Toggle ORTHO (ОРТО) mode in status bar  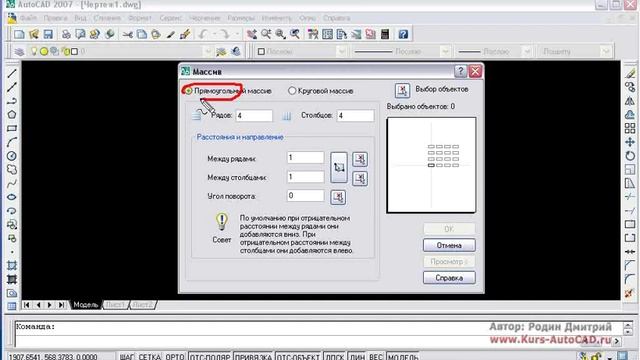point(175,357)
